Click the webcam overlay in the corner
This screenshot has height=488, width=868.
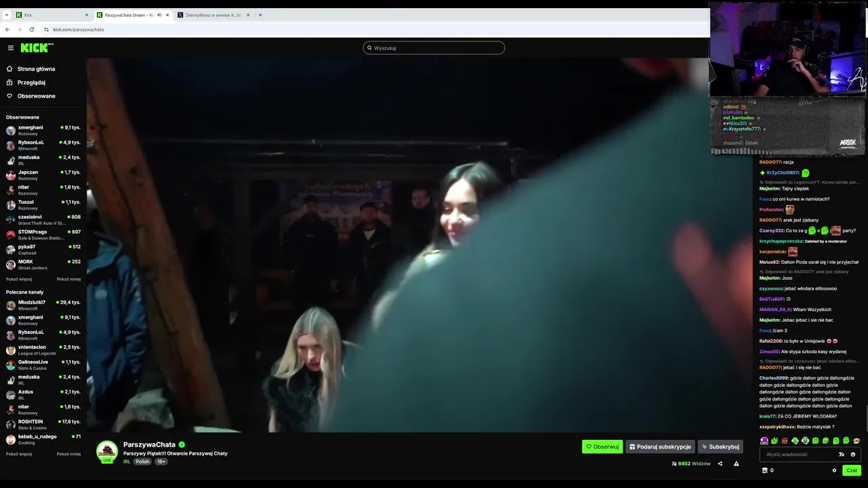[789, 49]
